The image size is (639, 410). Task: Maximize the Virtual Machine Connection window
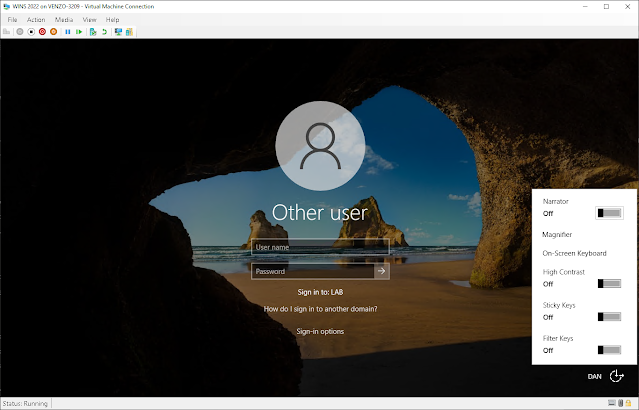(x=606, y=7)
